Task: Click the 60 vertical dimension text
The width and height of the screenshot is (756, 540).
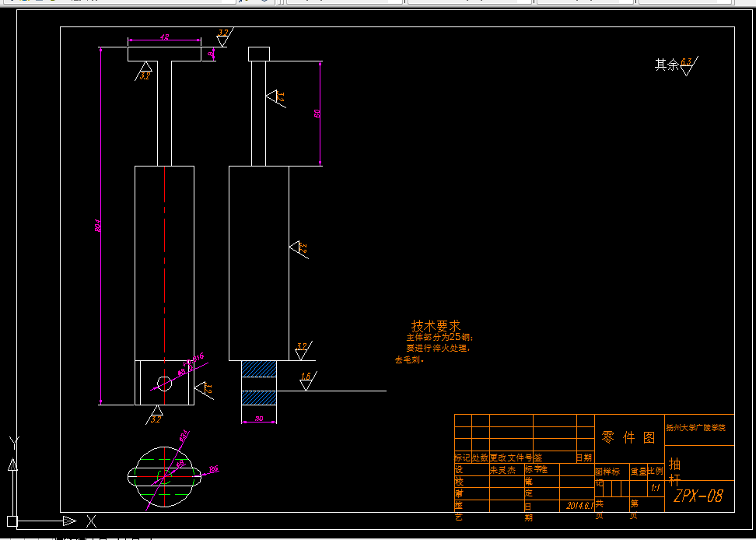Action: point(317,114)
